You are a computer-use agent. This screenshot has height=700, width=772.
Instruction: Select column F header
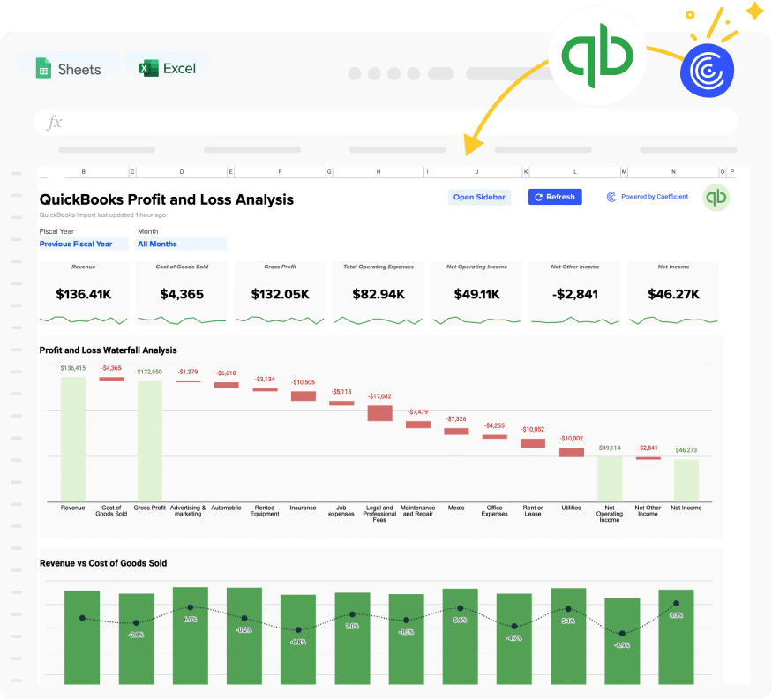pyautogui.click(x=281, y=172)
